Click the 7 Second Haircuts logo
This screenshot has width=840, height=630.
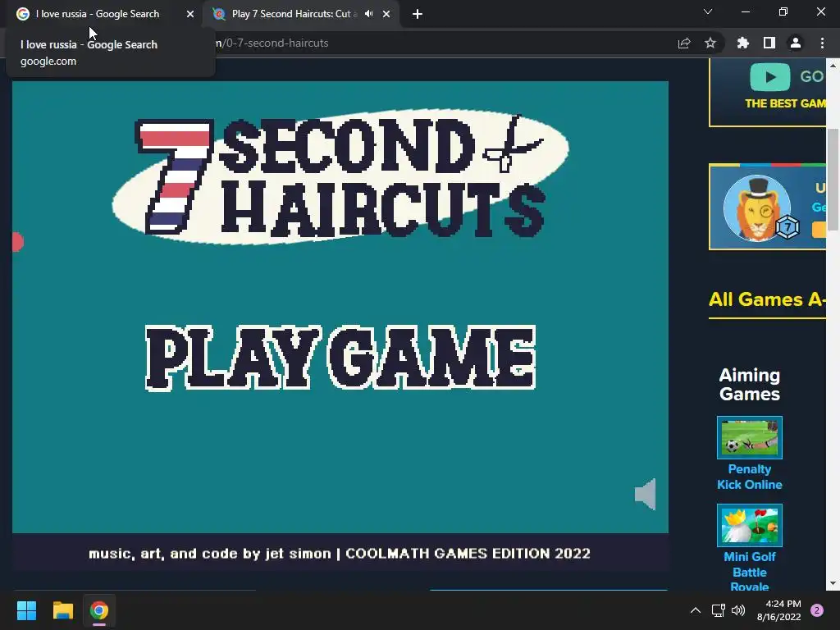point(340,177)
